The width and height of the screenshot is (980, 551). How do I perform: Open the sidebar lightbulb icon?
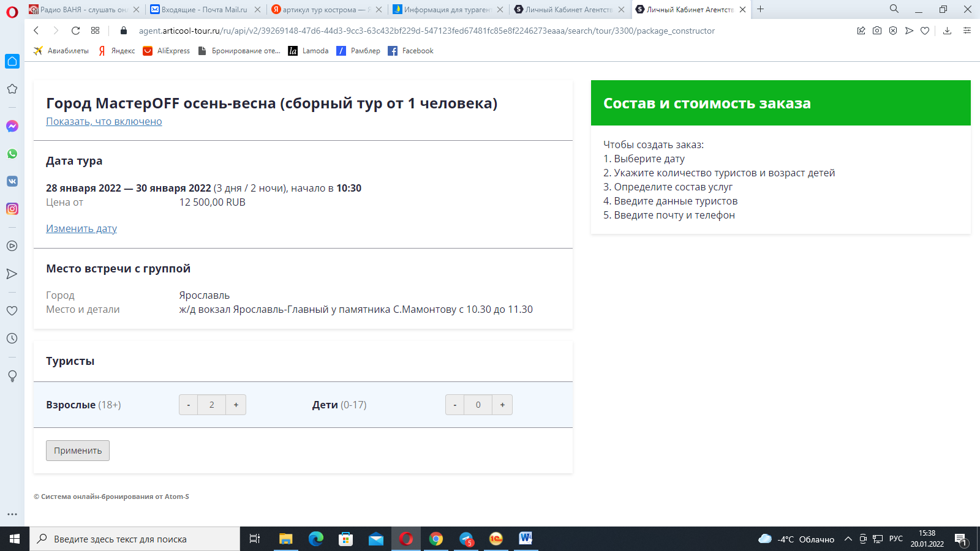(12, 376)
